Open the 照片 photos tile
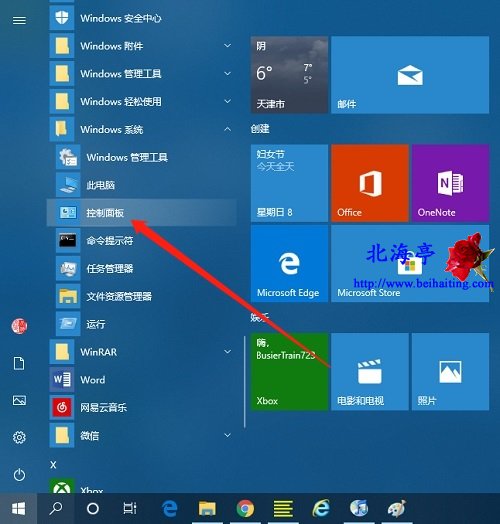 point(451,372)
